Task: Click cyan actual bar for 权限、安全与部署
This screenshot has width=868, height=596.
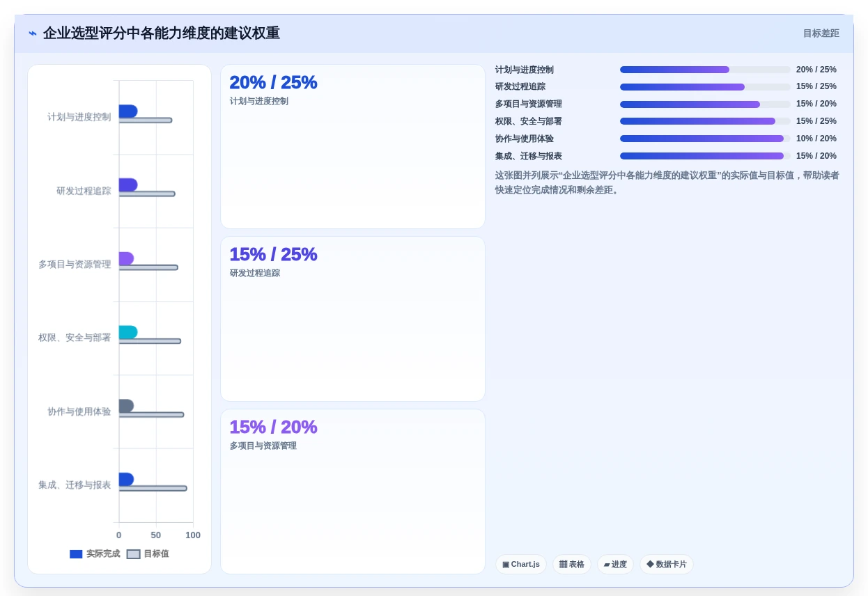Action: click(x=128, y=332)
